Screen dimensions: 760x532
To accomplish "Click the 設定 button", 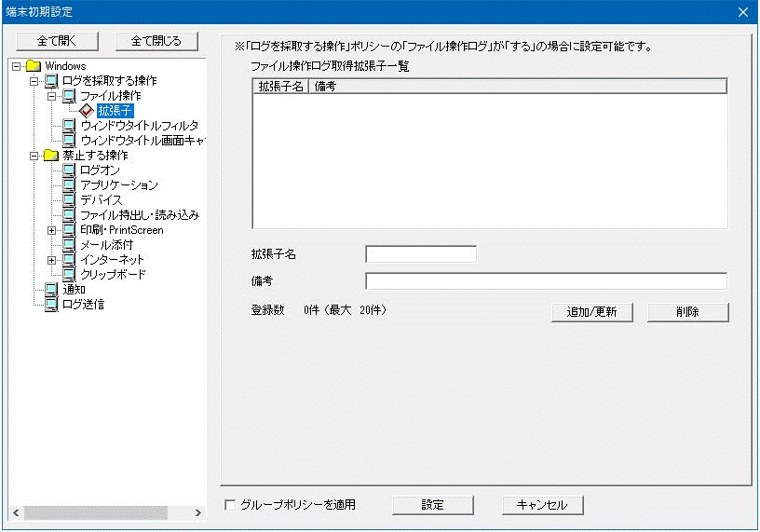I will coord(432,505).
